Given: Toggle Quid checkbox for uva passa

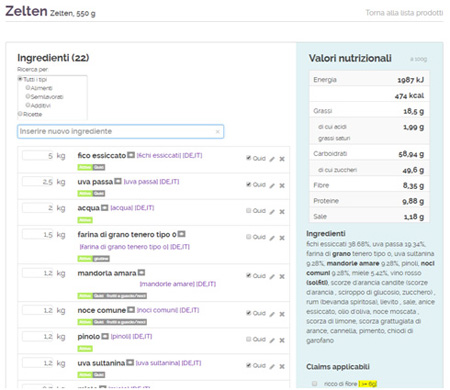Looking at the screenshot, I should click(x=248, y=184).
